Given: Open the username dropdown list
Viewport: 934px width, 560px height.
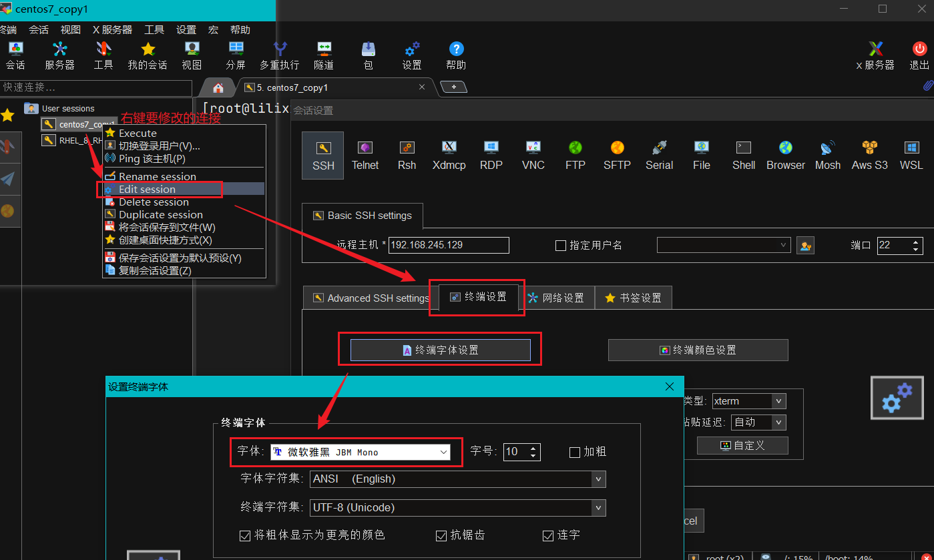Looking at the screenshot, I should point(724,245).
